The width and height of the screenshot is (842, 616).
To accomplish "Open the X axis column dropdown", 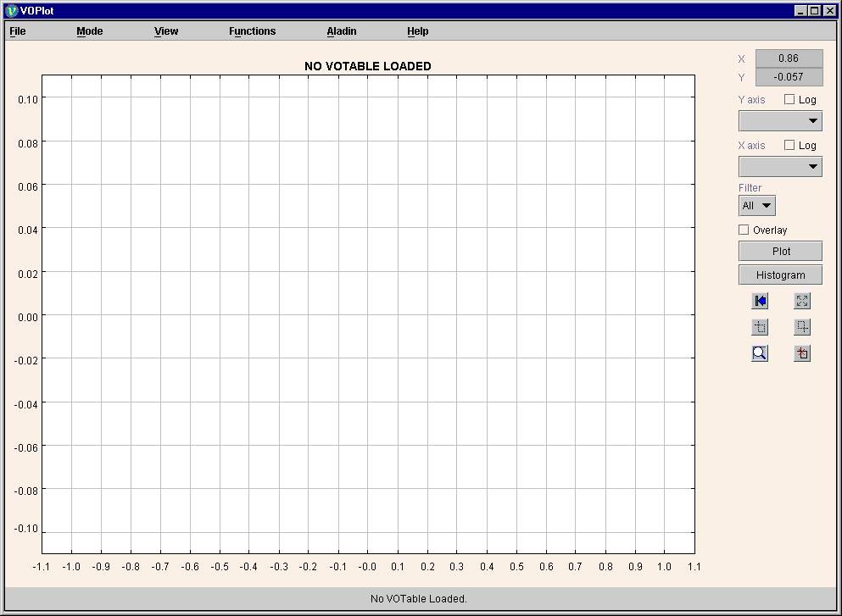I will pos(780,166).
